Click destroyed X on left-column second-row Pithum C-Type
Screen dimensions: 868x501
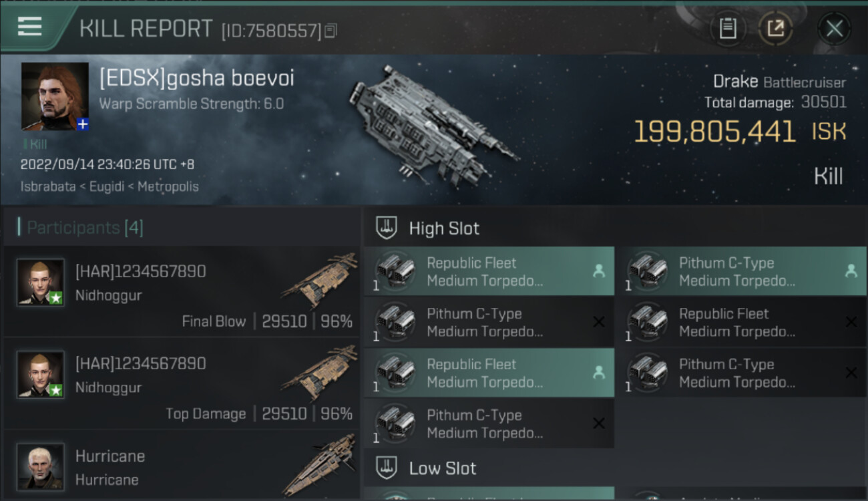tap(598, 322)
